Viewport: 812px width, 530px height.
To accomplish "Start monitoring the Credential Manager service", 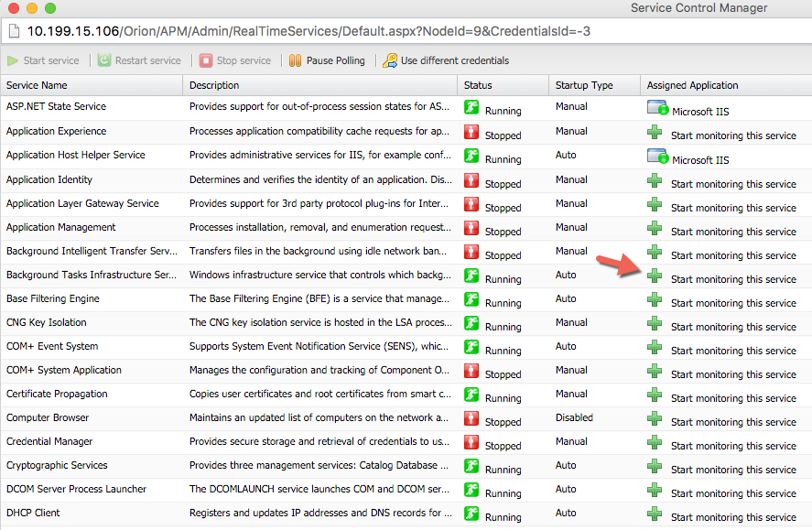I will [733, 446].
